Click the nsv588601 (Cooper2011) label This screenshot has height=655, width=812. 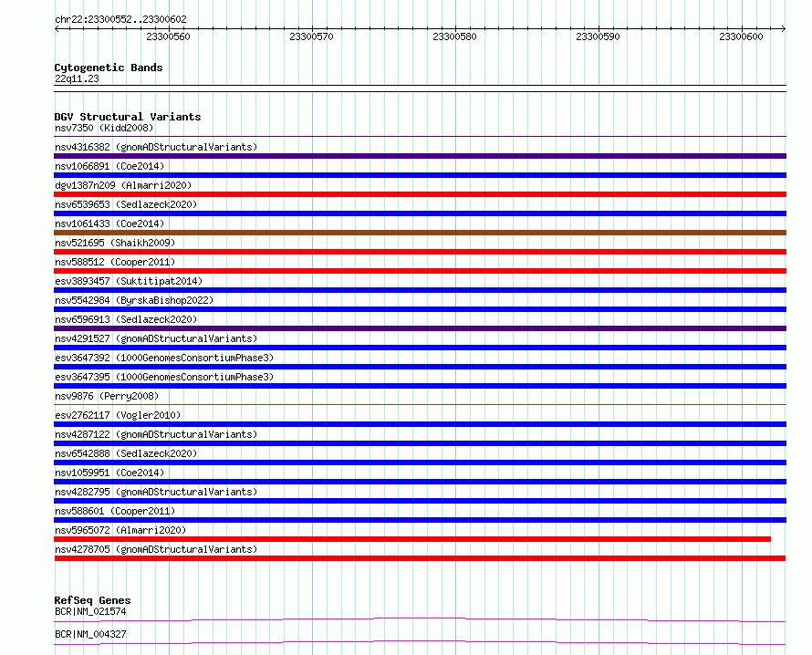[115, 511]
